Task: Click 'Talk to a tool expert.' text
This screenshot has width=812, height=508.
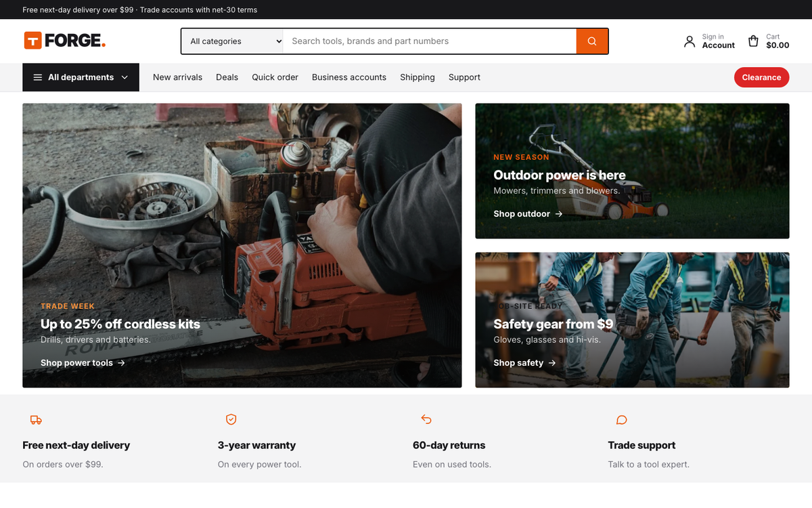Action: click(648, 465)
